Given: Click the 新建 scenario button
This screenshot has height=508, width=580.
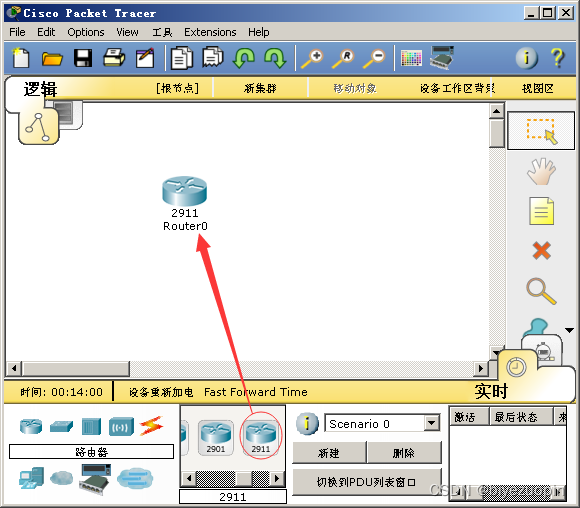Looking at the screenshot, I should point(329,453).
